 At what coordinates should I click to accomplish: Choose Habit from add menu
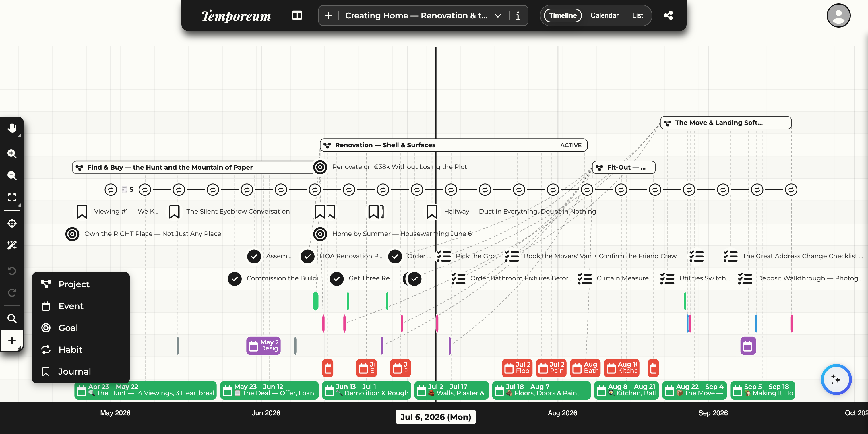(81, 350)
